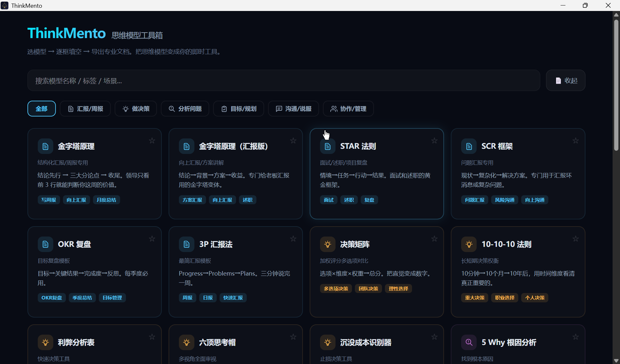Show the 目标/规划 category

(x=239, y=109)
